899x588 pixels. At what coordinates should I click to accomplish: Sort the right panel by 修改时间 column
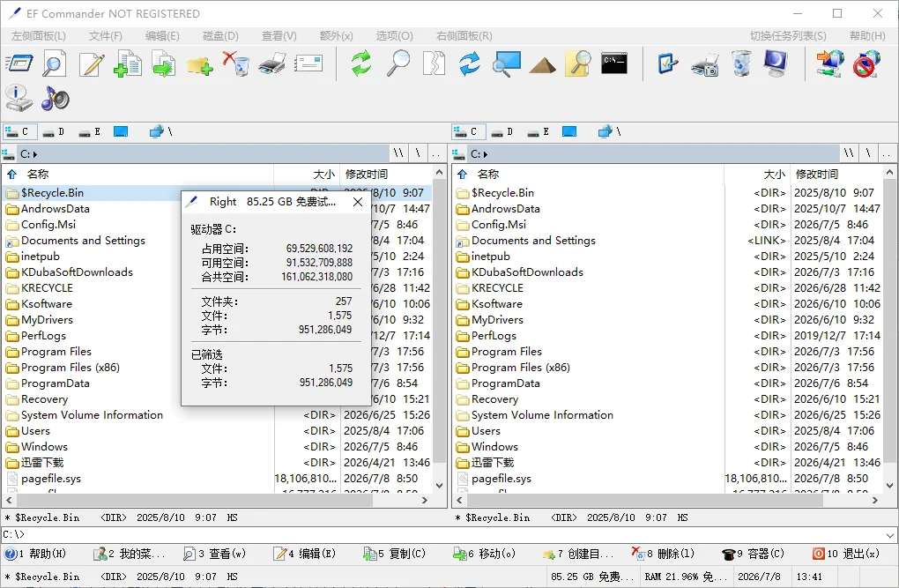pos(836,174)
